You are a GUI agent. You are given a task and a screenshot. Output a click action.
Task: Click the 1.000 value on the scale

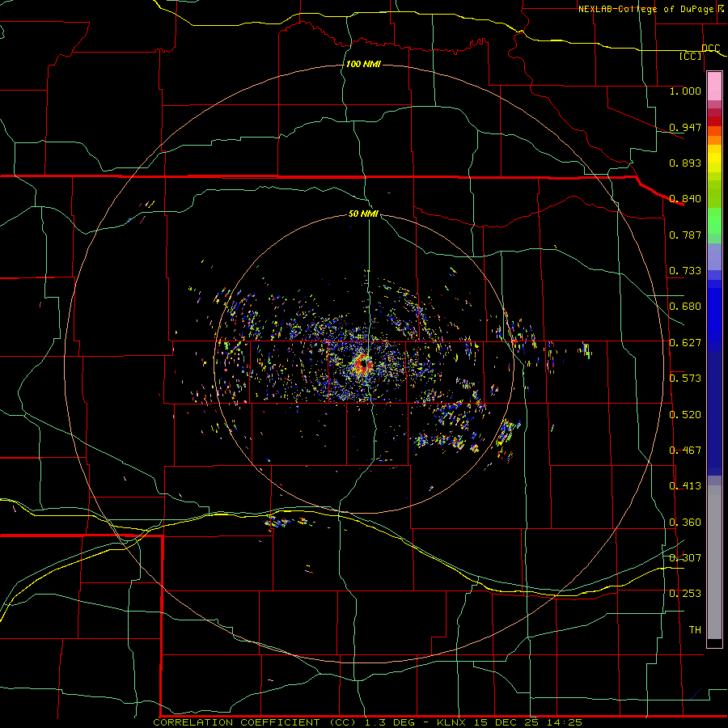point(685,91)
